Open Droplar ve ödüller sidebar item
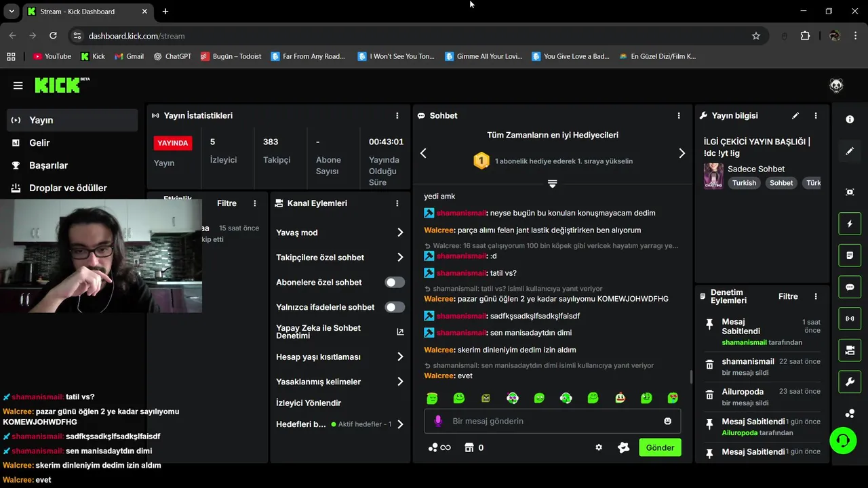The height and width of the screenshot is (488, 868). pos(73,188)
